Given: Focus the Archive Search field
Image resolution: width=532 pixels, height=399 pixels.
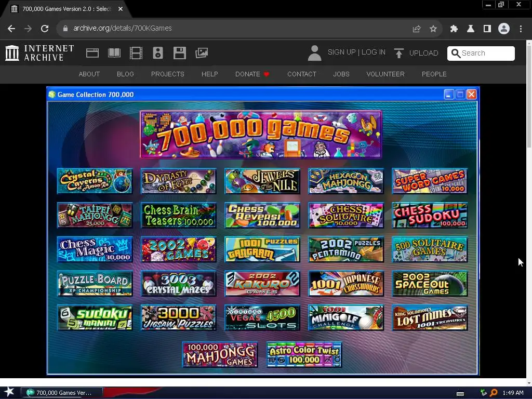Looking at the screenshot, I should coord(481,54).
